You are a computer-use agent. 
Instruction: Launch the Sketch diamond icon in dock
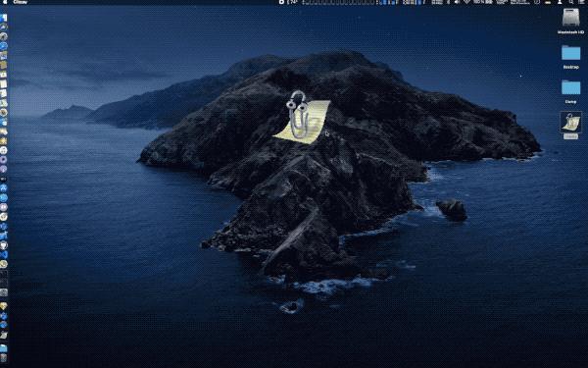click(x=3, y=306)
